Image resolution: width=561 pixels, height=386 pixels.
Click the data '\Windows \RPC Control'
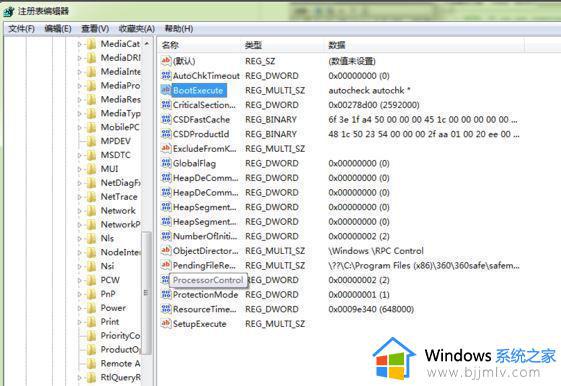point(376,251)
